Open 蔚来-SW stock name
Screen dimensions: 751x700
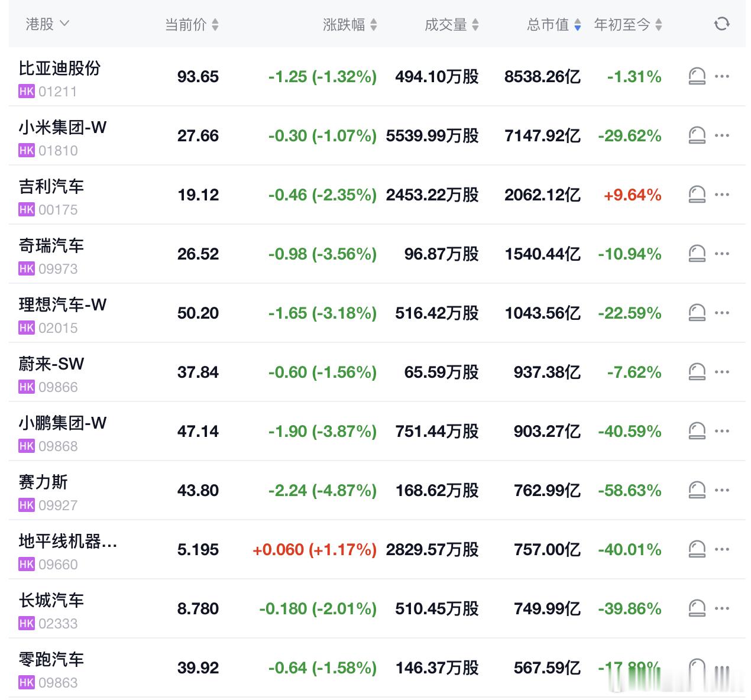(51, 364)
